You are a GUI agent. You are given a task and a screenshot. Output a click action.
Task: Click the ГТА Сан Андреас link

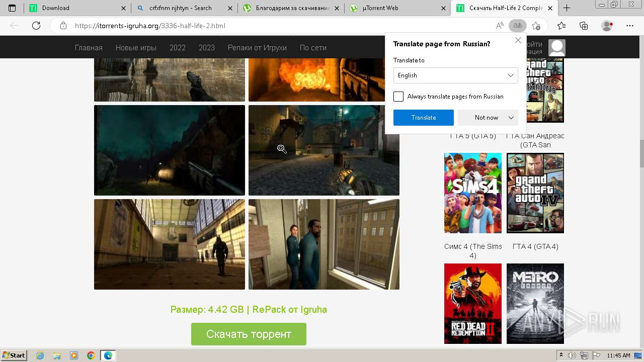tap(535, 140)
